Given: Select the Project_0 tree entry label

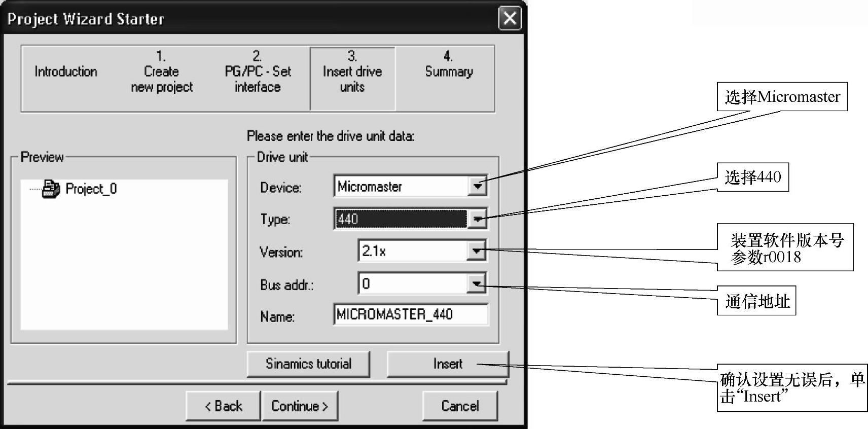Looking at the screenshot, I should [x=91, y=189].
